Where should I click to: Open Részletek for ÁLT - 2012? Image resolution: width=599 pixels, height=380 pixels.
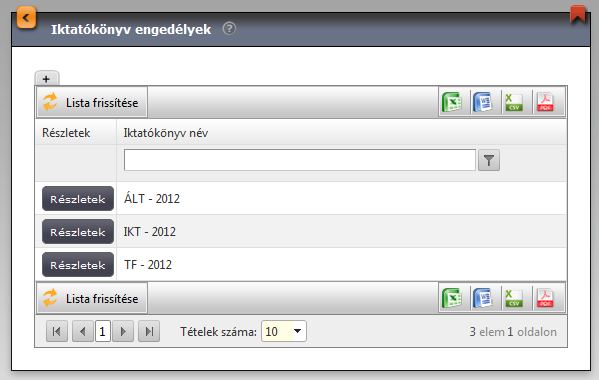click(78, 199)
